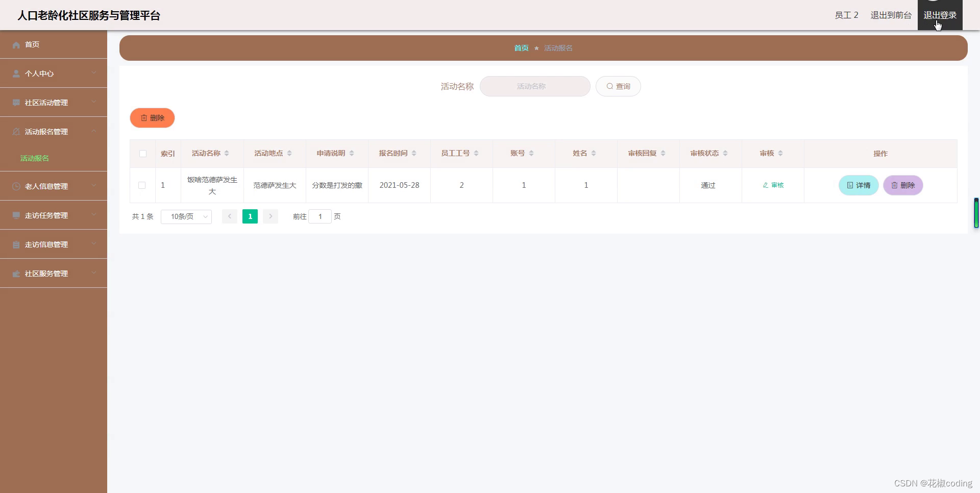Viewport: 980px width, 493px height.
Task: Click 退出登录 in the top bar
Action: pos(940,15)
